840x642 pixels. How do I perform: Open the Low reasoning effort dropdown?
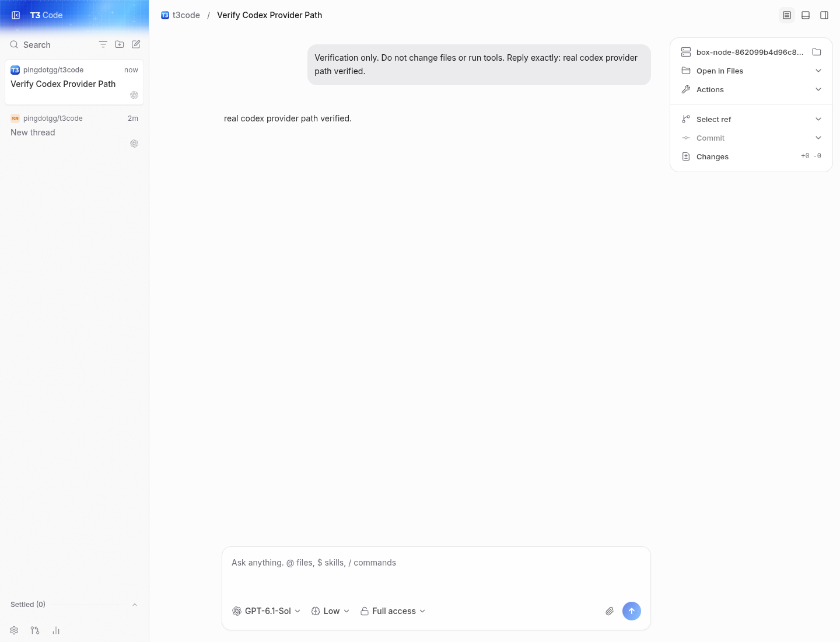tap(330, 611)
